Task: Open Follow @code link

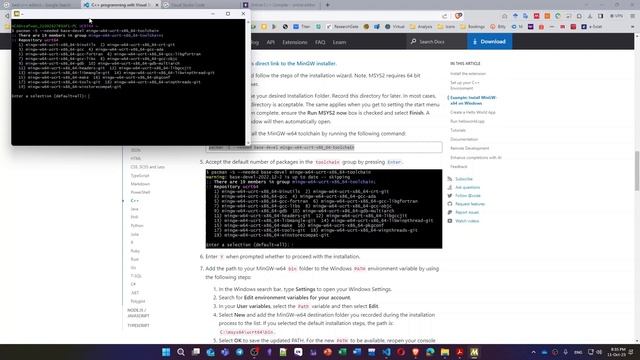Action: click(467, 196)
